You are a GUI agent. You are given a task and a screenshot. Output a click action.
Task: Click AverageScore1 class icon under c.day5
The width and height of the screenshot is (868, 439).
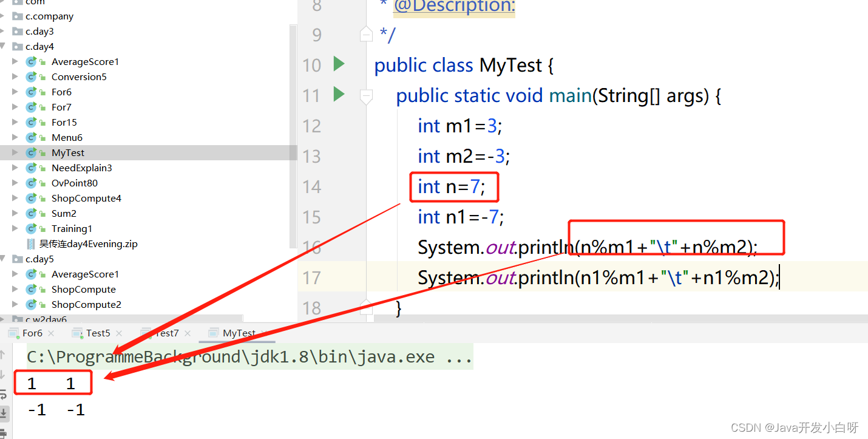pos(32,274)
